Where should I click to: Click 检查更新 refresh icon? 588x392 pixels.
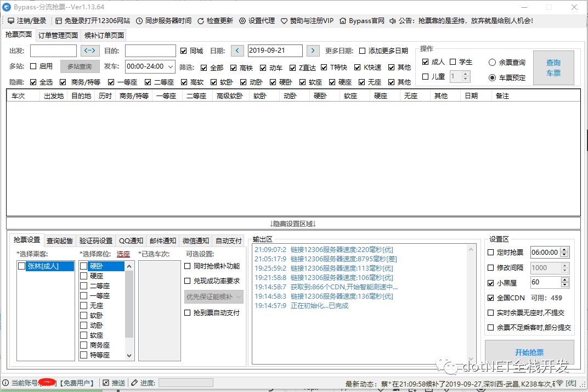201,21
